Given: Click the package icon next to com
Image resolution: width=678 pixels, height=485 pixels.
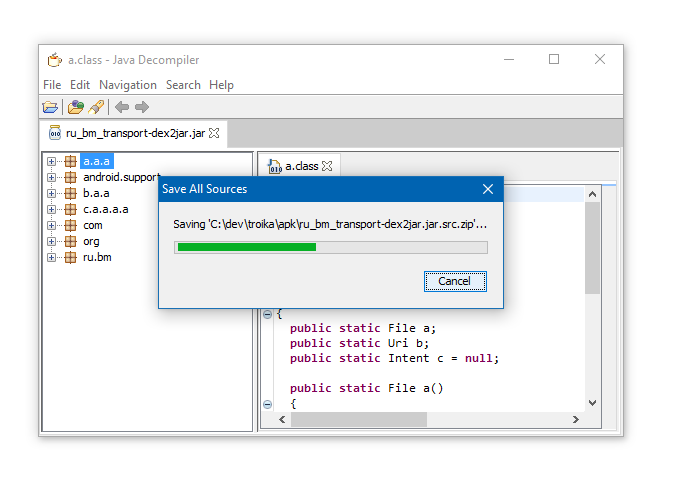Looking at the screenshot, I should click(70, 225).
